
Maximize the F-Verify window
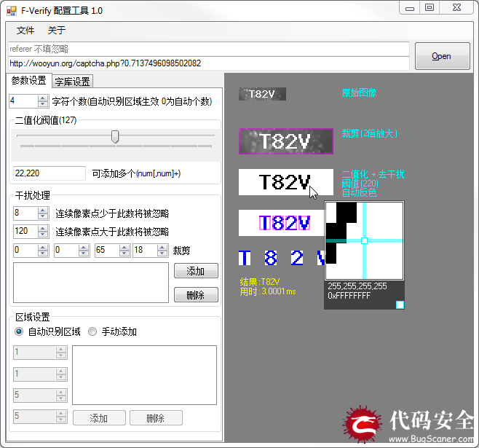(x=429, y=7)
